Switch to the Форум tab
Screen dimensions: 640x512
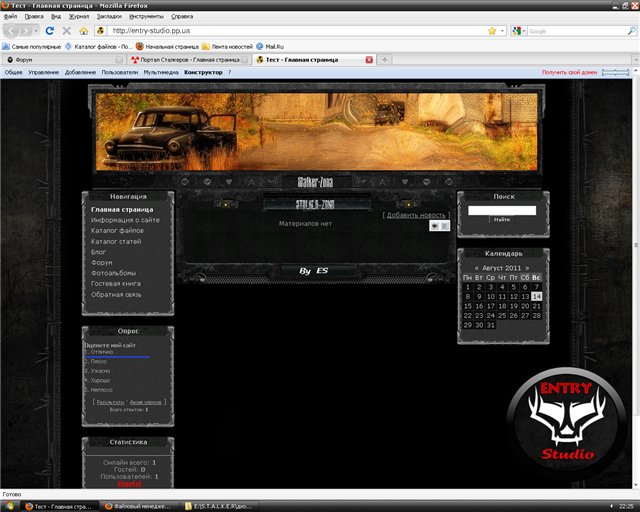coord(64,60)
